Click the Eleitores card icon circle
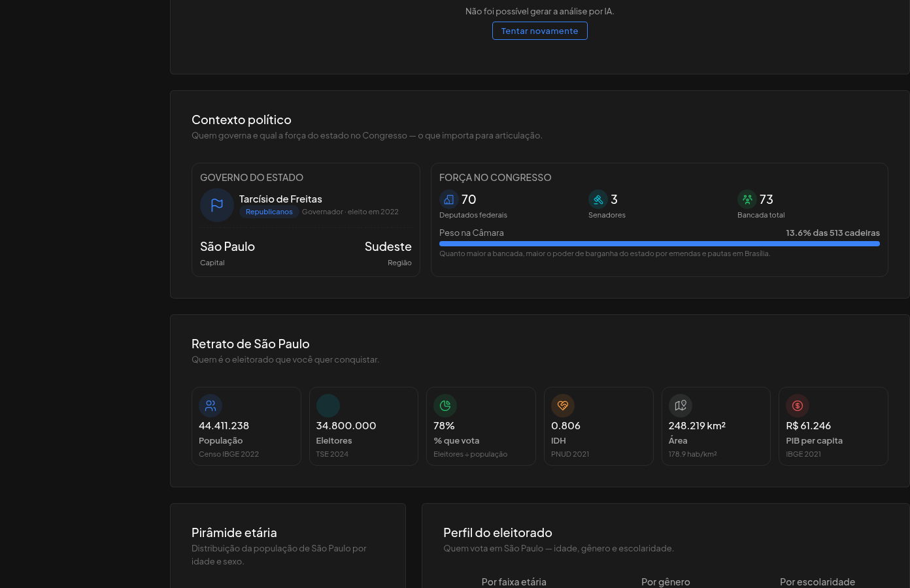This screenshot has height=588, width=910. pyautogui.click(x=328, y=406)
